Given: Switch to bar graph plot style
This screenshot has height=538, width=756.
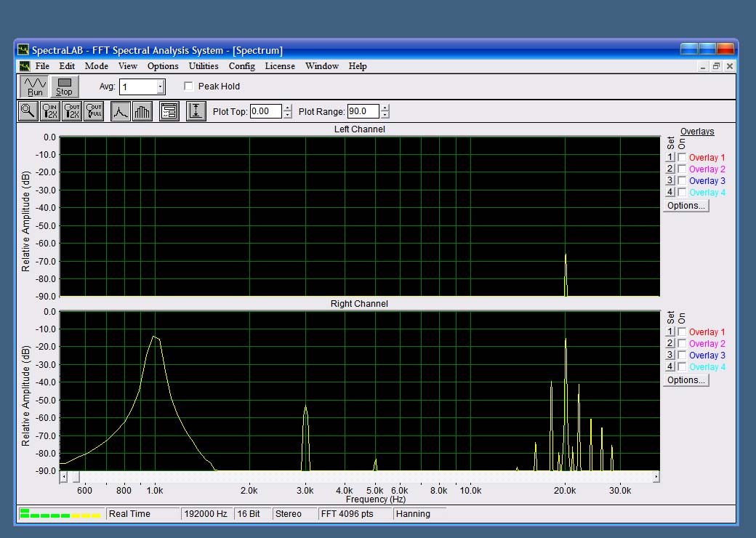Looking at the screenshot, I should [x=142, y=111].
